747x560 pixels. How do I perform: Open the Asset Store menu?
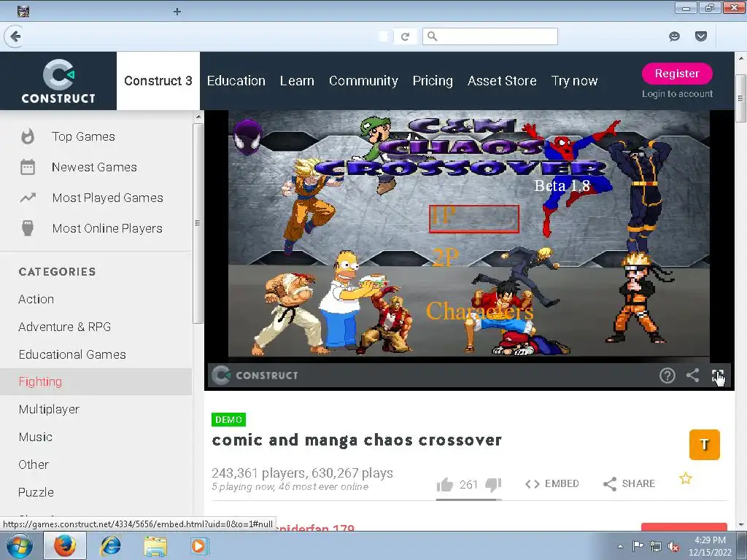[x=502, y=81]
